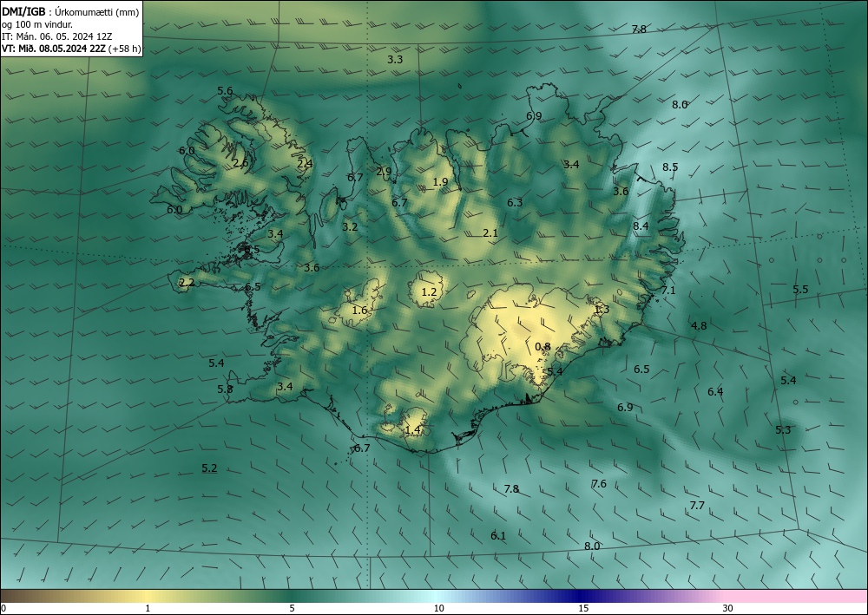Image resolution: width=868 pixels, height=615 pixels.
Task: Click the 7.1 map value
Action: 668,290
